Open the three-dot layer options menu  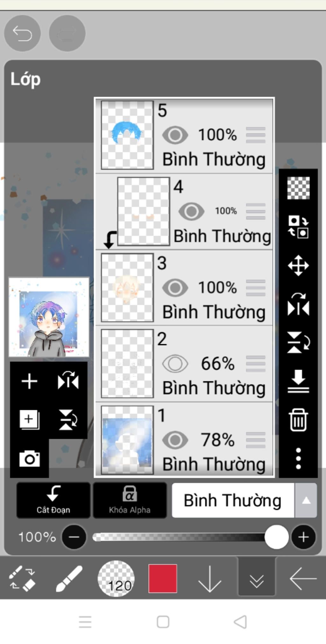(298, 458)
